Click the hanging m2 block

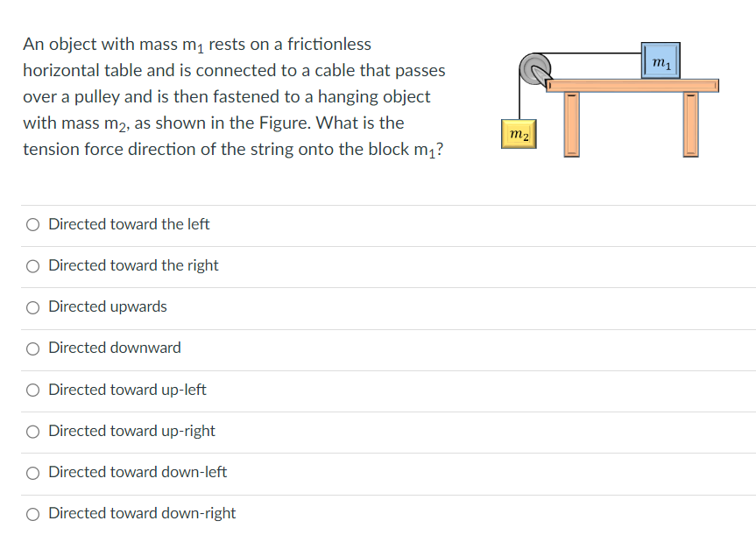(519, 135)
